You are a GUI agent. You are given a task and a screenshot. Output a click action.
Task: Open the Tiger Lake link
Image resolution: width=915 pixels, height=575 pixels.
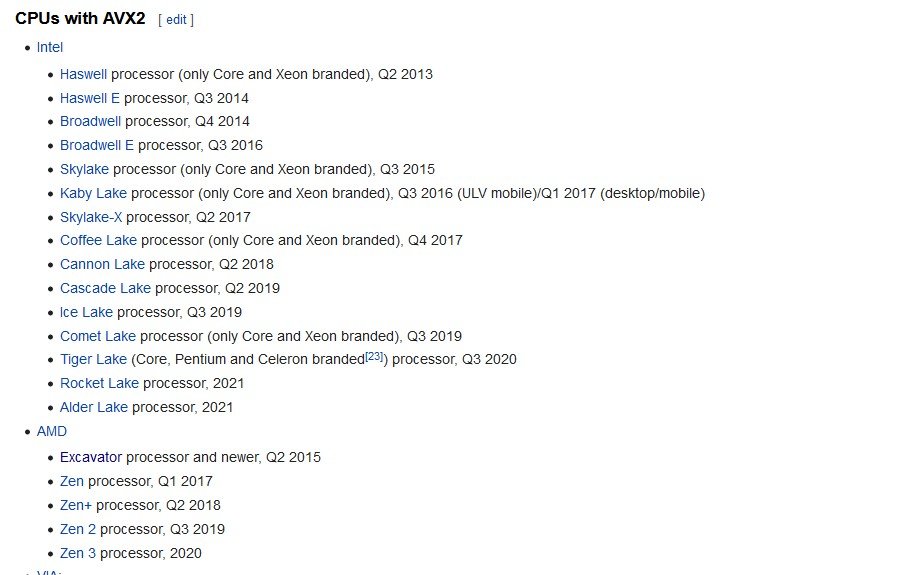tap(93, 359)
